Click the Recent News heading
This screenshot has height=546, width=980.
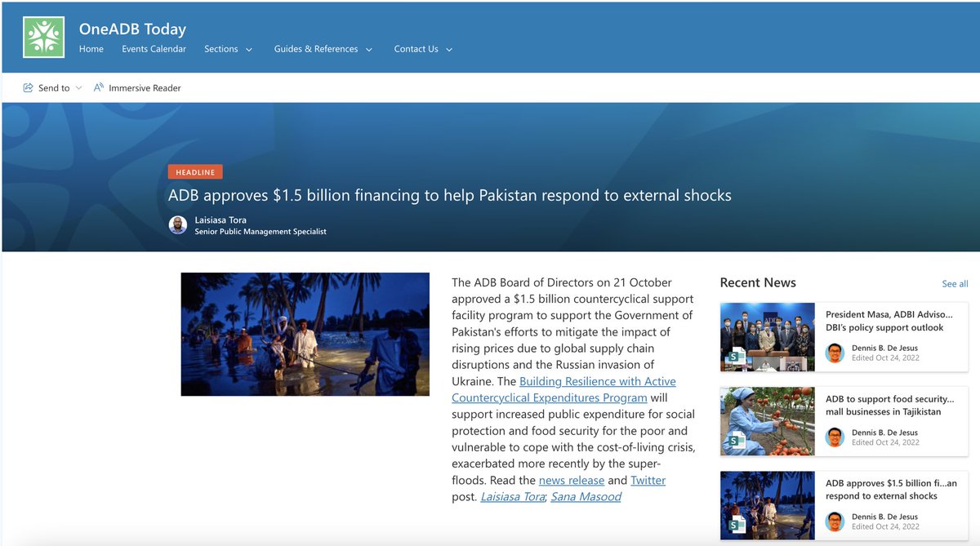click(758, 282)
